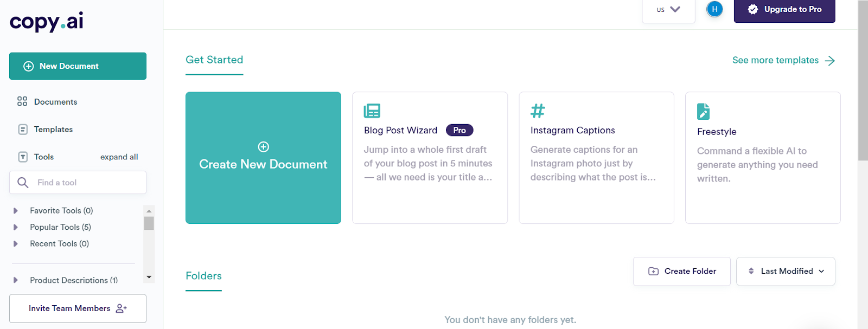Click the Invite Team Members button
The image size is (868, 329).
[78, 308]
